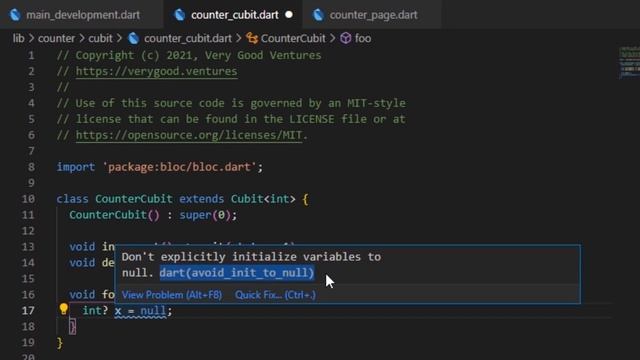Click the 'null' keyword on line 17

click(x=153, y=311)
